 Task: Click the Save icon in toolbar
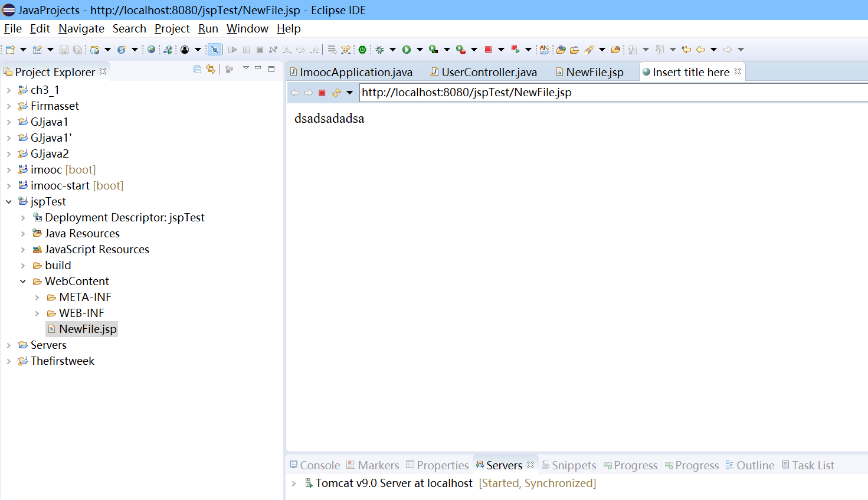(64, 50)
